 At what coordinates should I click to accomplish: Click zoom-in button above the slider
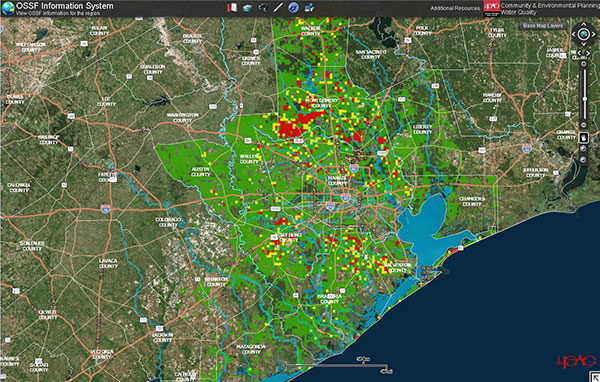pyautogui.click(x=584, y=64)
